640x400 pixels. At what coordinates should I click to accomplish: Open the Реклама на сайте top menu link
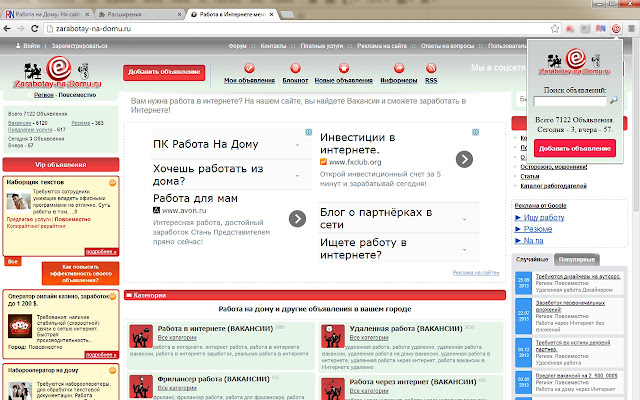click(x=382, y=46)
